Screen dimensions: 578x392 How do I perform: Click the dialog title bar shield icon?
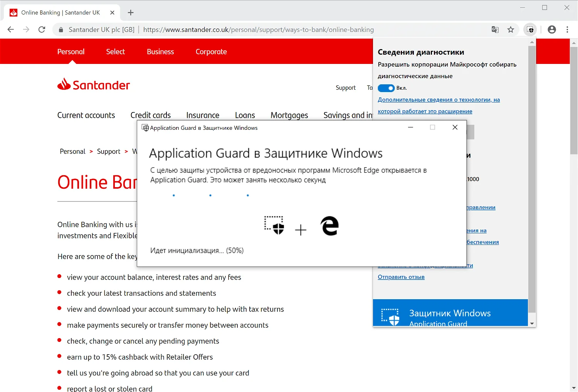coord(145,128)
